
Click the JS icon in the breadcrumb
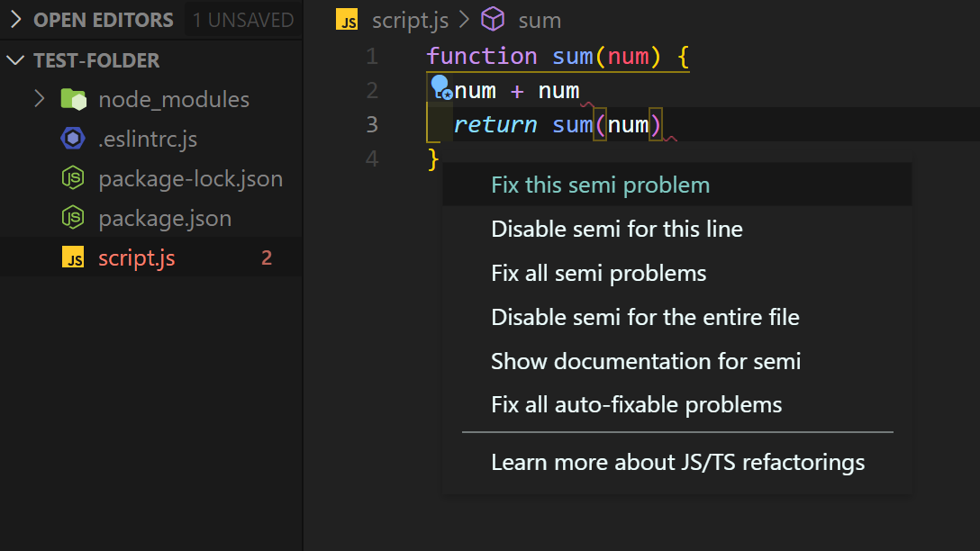click(x=347, y=20)
